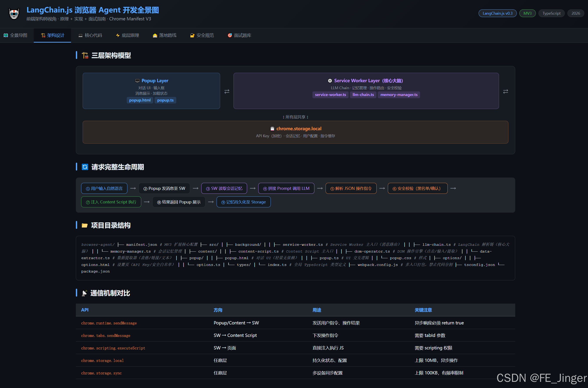Image resolution: width=588 pixels, height=388 pixels.
Task: Click the robot logo icon
Action: tap(14, 14)
